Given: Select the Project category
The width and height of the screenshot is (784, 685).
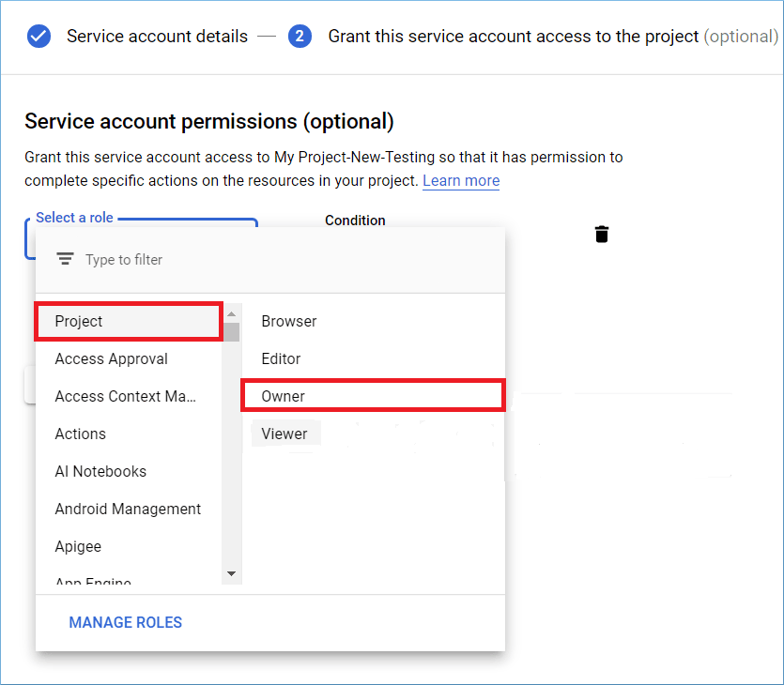Looking at the screenshot, I should tap(129, 321).
